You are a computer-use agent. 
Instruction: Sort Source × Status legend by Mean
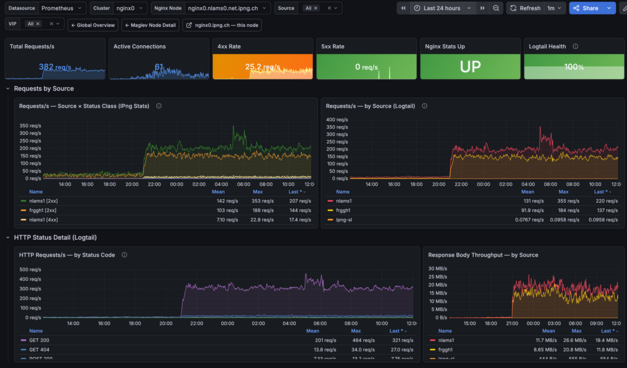[x=218, y=192]
